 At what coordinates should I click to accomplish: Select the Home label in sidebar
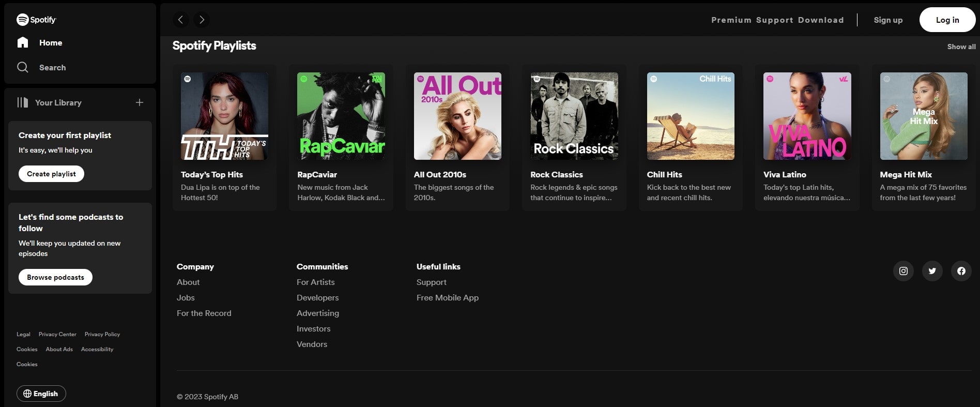click(x=51, y=43)
